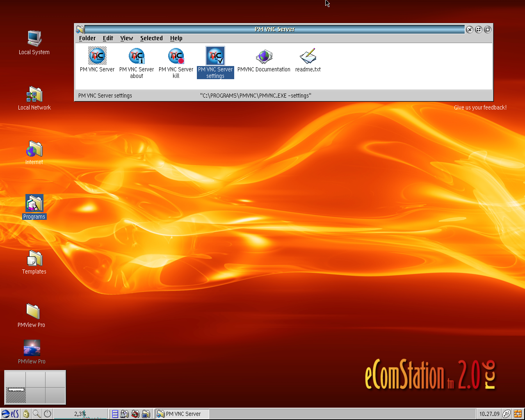
Task: Maximize the PM VNC Server window
Action: 488,30
